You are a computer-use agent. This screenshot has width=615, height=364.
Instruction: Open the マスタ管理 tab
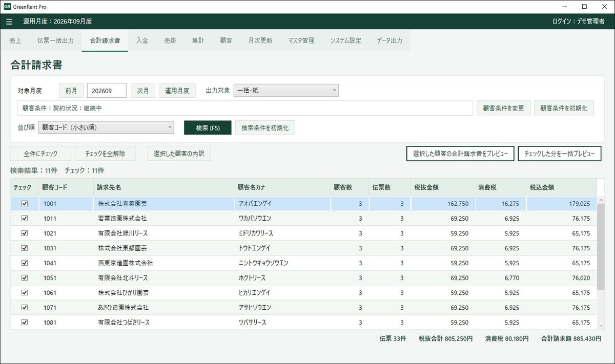click(x=301, y=40)
